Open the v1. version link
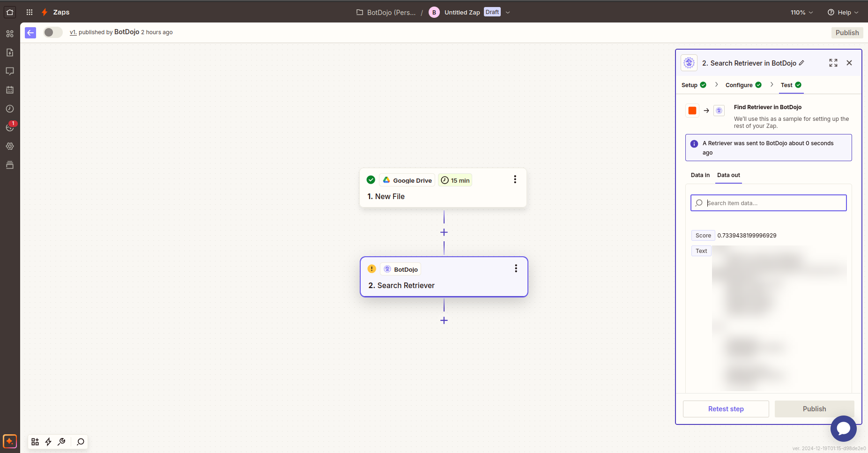This screenshot has width=868, height=453. click(73, 32)
